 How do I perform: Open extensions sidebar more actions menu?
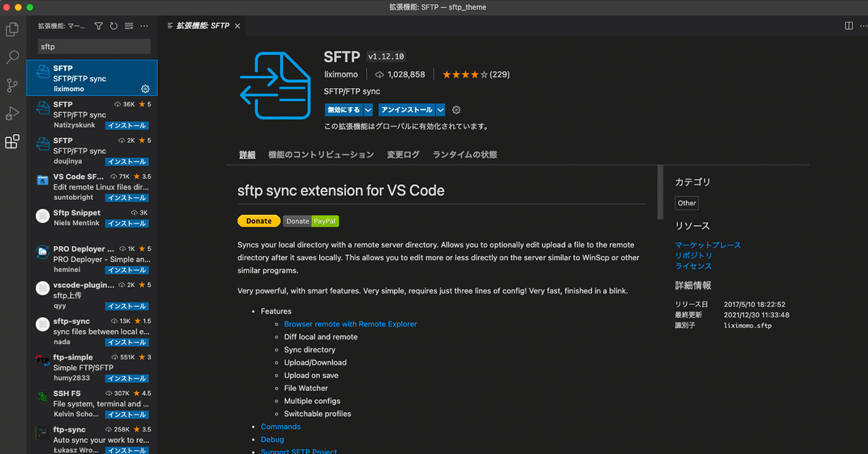144,26
